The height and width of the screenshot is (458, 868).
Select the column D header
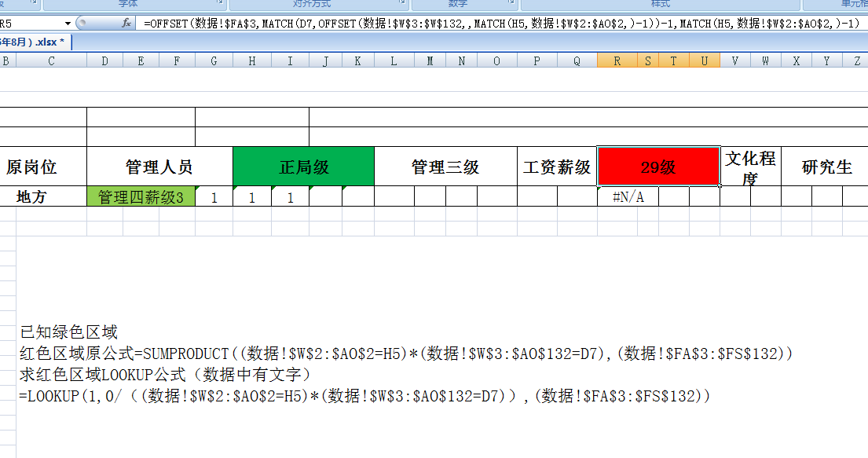[104, 60]
